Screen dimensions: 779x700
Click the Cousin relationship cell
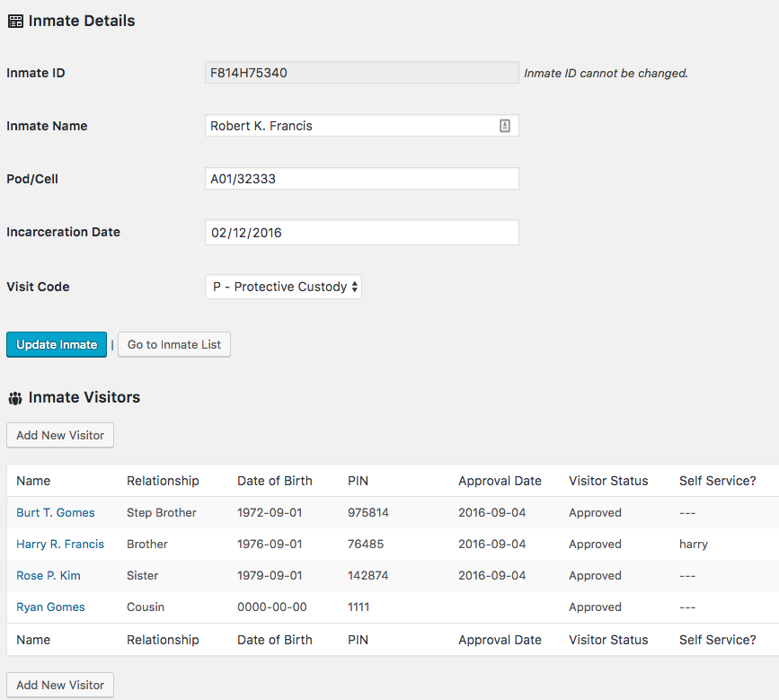tap(146, 607)
